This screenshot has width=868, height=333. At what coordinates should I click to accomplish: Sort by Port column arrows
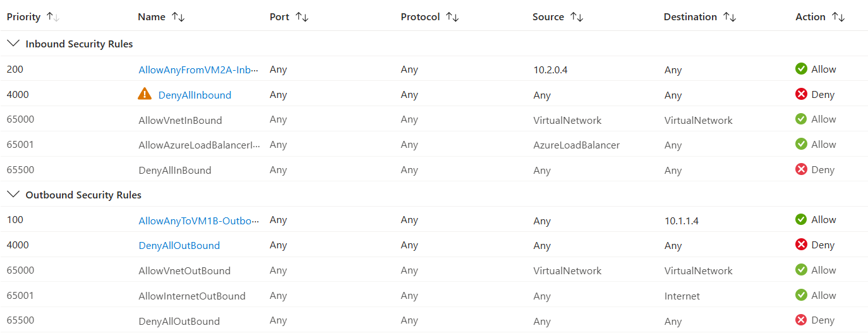pyautogui.click(x=302, y=17)
